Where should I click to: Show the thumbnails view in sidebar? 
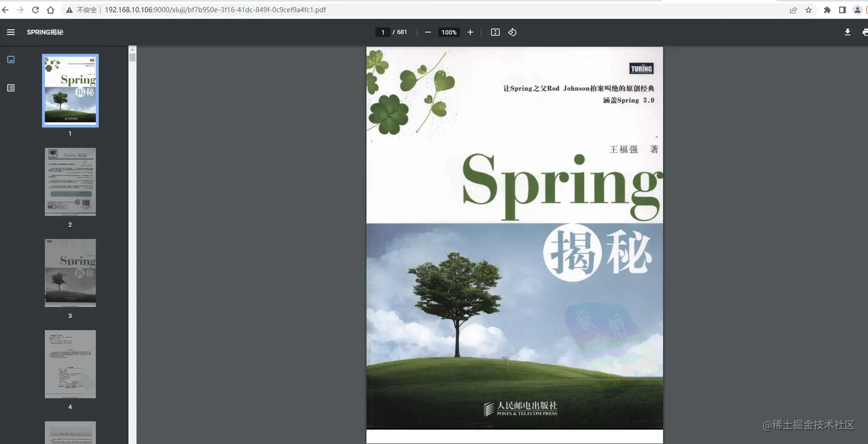pyautogui.click(x=10, y=60)
